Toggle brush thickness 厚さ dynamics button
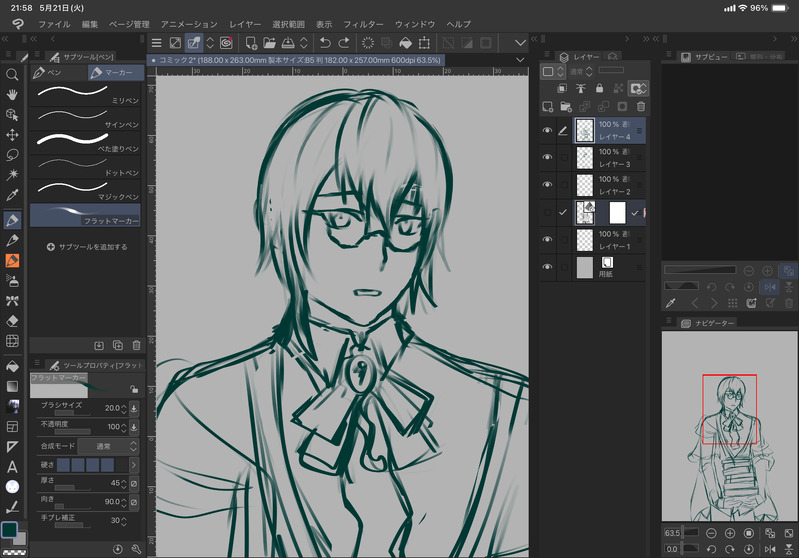 [134, 483]
